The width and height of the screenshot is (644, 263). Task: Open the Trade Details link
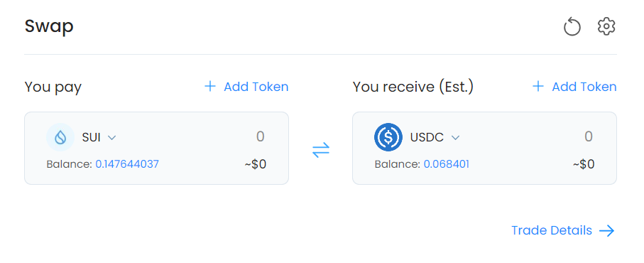pos(552,230)
